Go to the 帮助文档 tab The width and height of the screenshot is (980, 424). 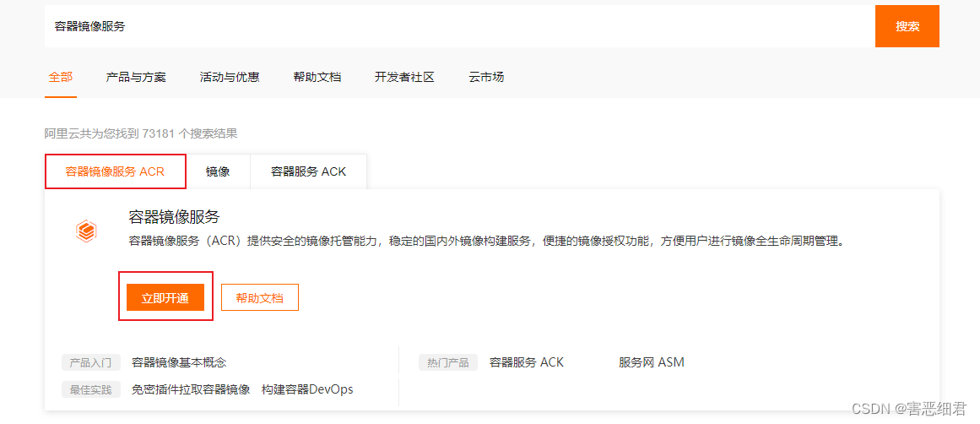tap(317, 78)
